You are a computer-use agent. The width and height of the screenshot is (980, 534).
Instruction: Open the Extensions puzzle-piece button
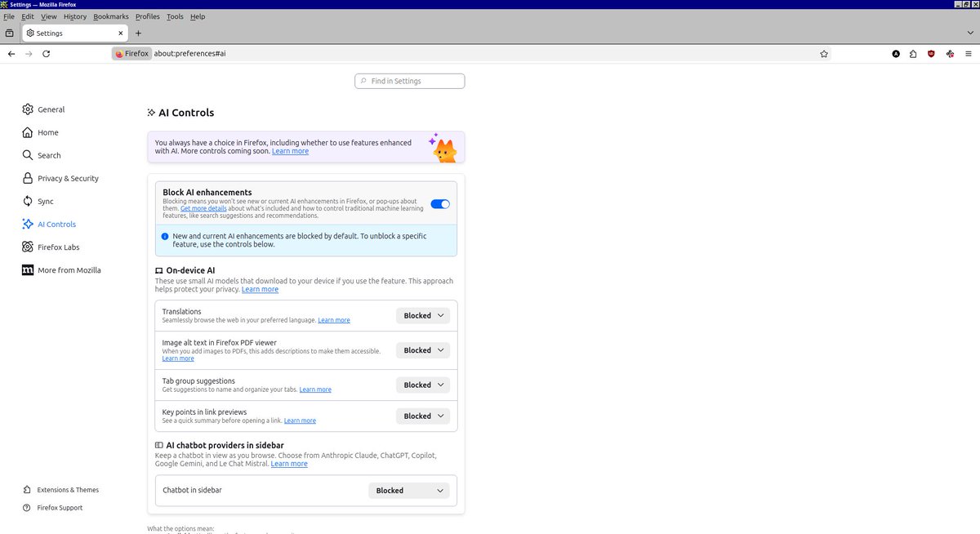(913, 54)
